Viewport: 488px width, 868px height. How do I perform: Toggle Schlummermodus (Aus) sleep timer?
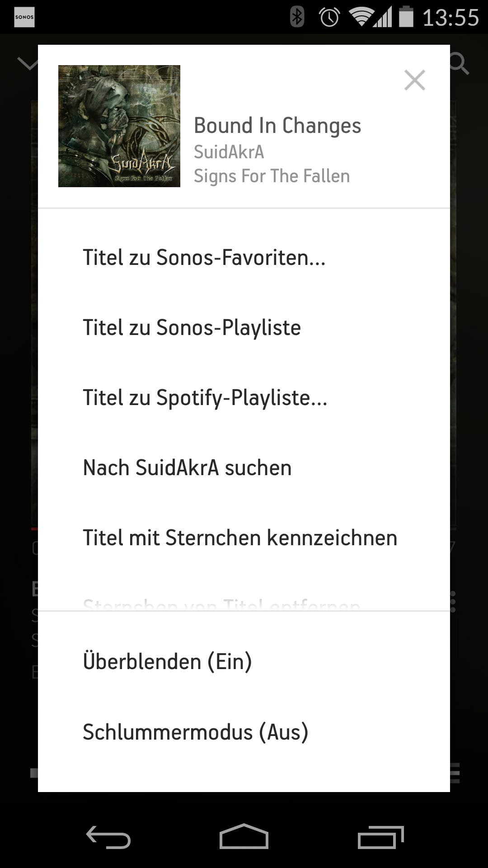[196, 732]
